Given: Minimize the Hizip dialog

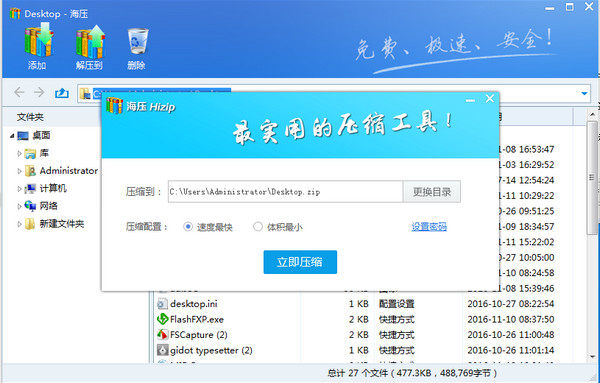Looking at the screenshot, I should (470, 100).
